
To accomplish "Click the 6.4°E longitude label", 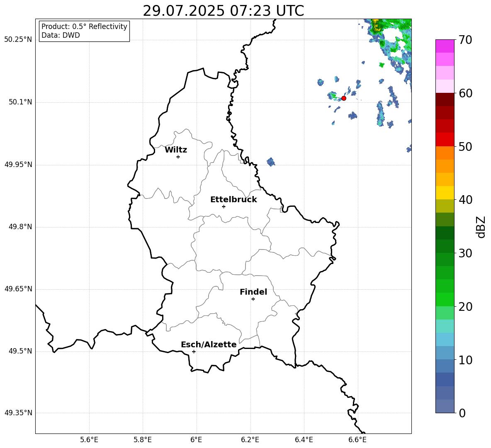I will click(304, 440).
